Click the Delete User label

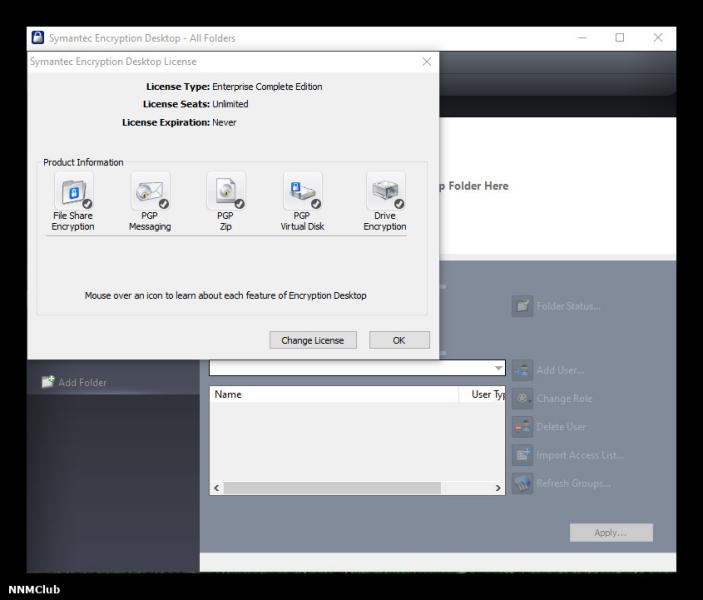point(561,427)
